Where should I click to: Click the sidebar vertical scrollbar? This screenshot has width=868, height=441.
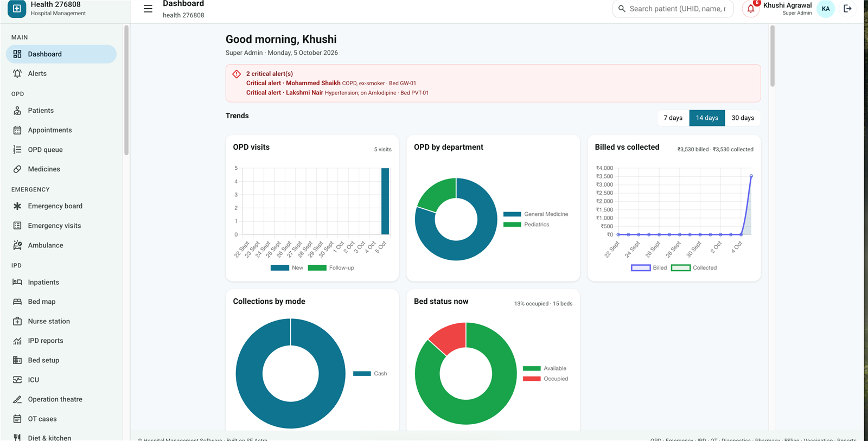coord(126,90)
